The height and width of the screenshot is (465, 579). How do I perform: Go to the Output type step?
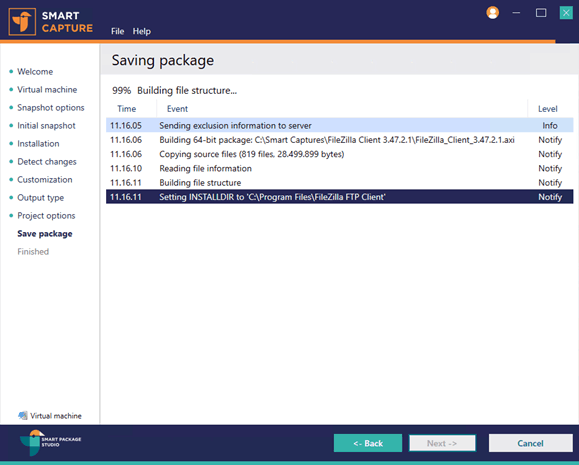41,198
